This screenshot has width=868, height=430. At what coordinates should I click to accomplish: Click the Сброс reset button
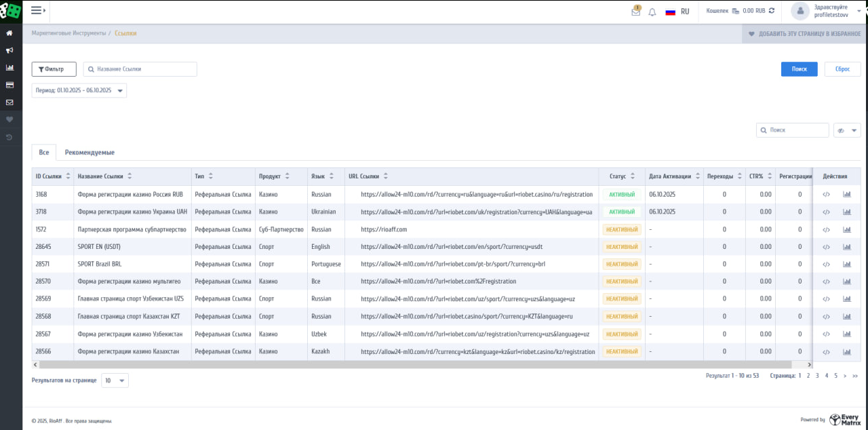(842, 69)
